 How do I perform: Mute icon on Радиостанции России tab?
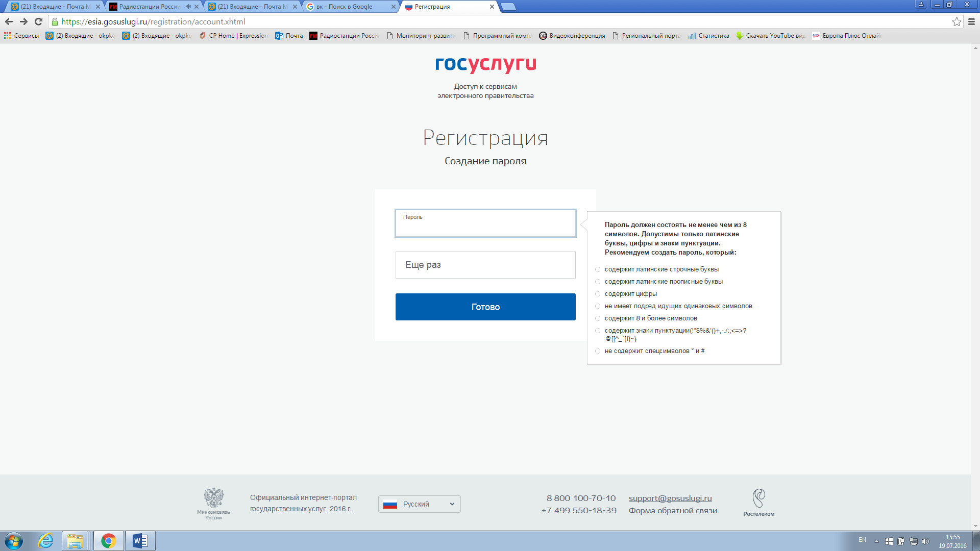(x=188, y=7)
